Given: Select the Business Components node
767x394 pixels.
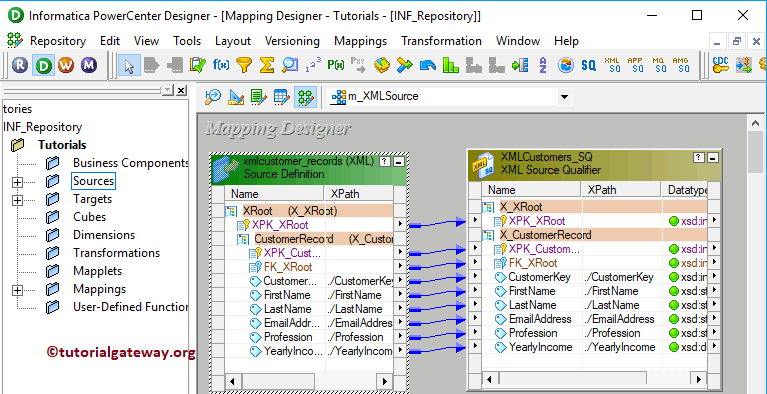Looking at the screenshot, I should click(x=131, y=163).
